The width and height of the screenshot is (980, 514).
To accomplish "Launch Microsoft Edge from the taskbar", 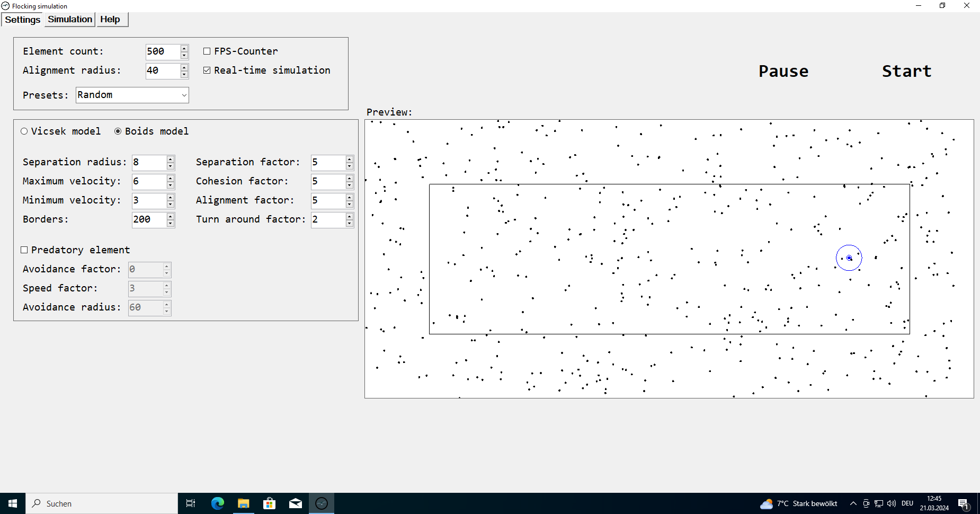I will 217,503.
